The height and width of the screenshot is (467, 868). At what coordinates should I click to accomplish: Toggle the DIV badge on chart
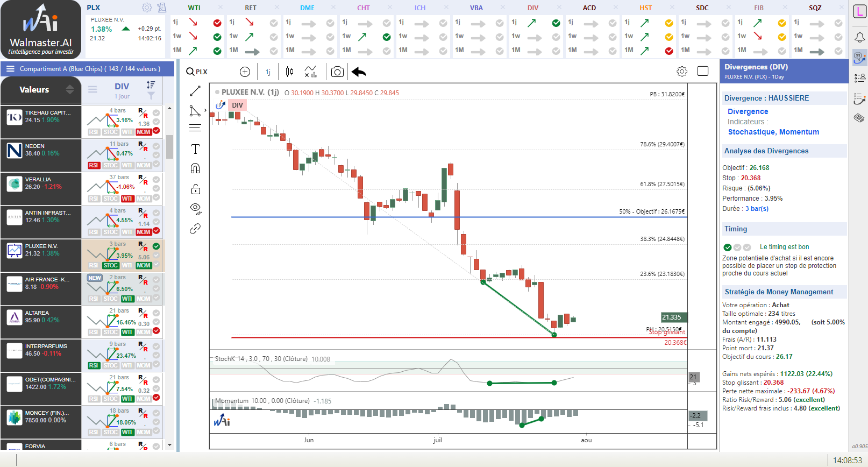click(237, 105)
